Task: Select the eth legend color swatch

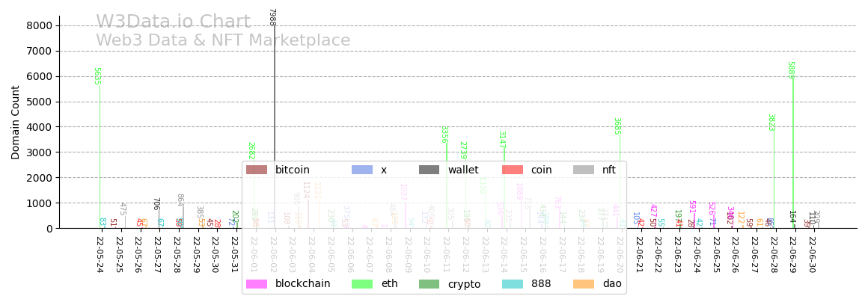Action: (362, 284)
